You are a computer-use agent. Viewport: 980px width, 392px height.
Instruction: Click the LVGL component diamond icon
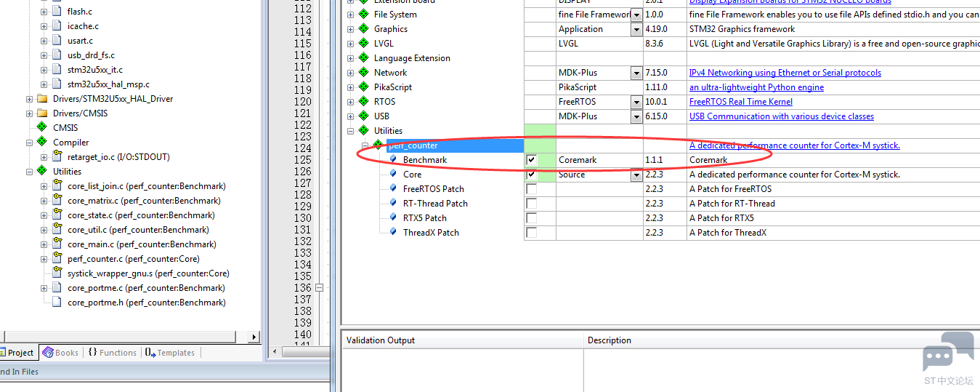pyautogui.click(x=363, y=44)
